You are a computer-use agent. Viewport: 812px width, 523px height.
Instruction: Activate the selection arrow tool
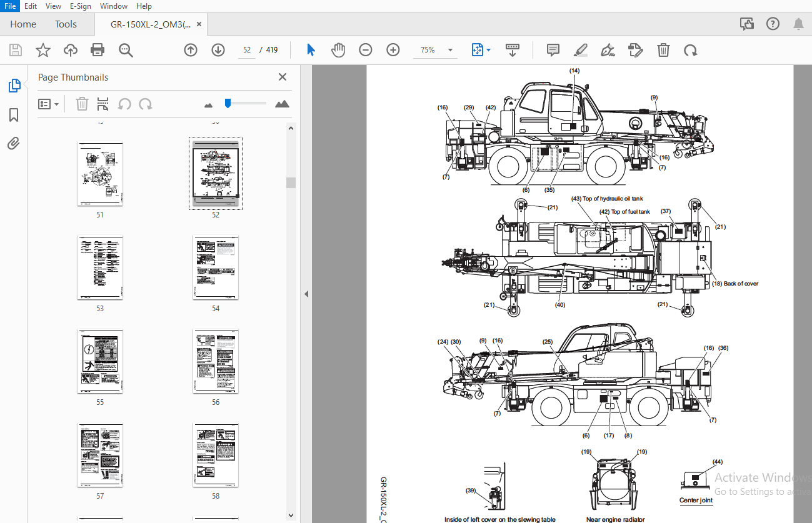click(311, 51)
